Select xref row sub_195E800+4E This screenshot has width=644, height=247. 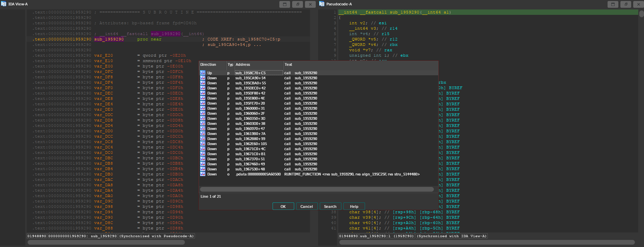click(x=319, y=98)
